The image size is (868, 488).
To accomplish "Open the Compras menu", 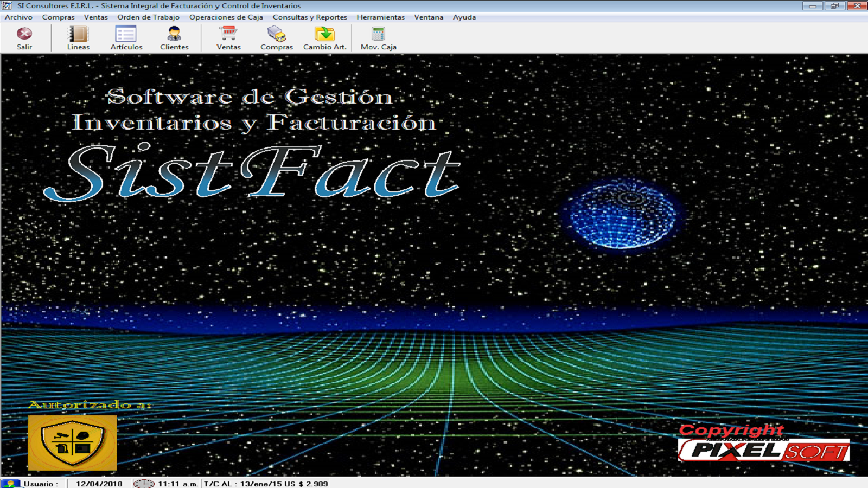I will click(x=58, y=17).
